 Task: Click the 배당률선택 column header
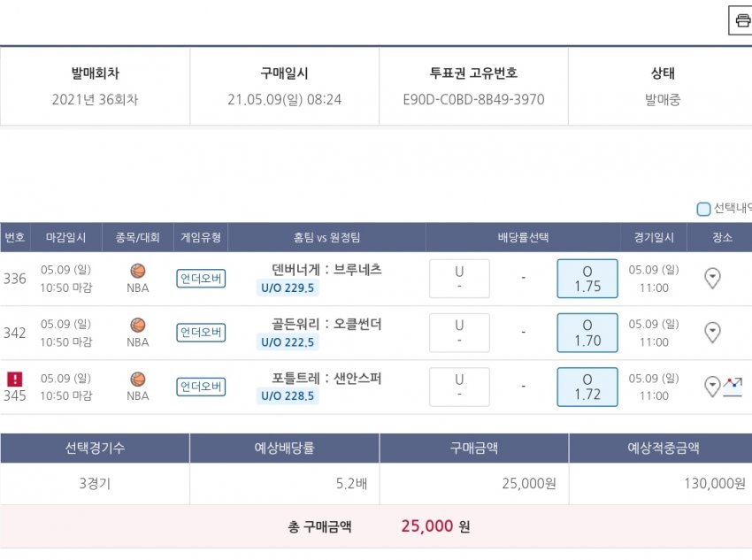point(523,237)
